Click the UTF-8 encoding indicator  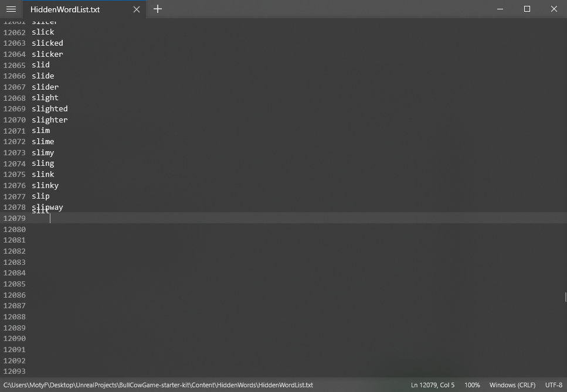pyautogui.click(x=553, y=385)
